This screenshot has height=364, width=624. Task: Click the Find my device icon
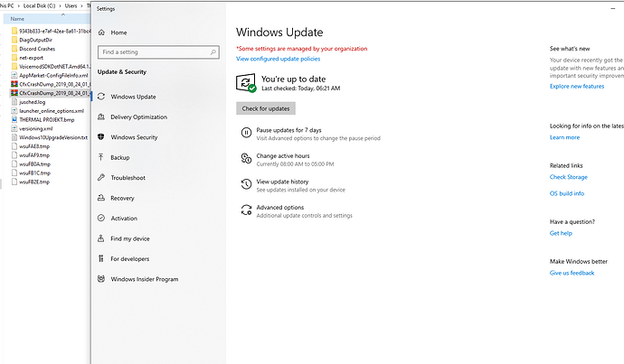[100, 238]
